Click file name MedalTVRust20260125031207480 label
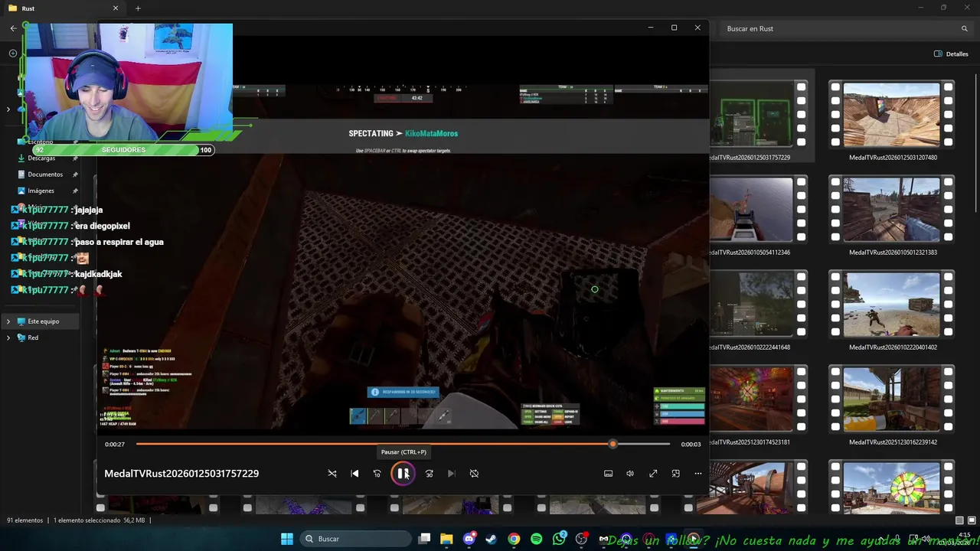Viewport: 980px width, 551px height. (x=893, y=158)
